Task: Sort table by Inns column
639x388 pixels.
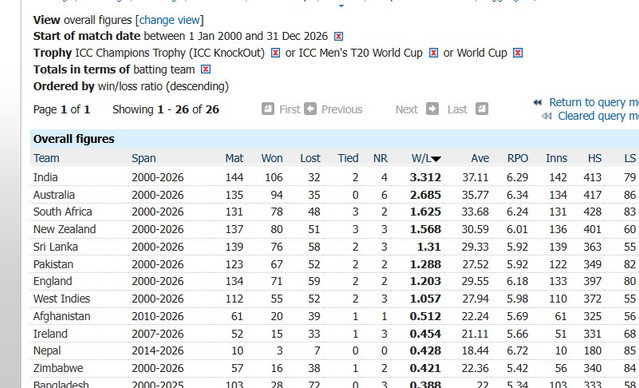Action: click(556, 158)
